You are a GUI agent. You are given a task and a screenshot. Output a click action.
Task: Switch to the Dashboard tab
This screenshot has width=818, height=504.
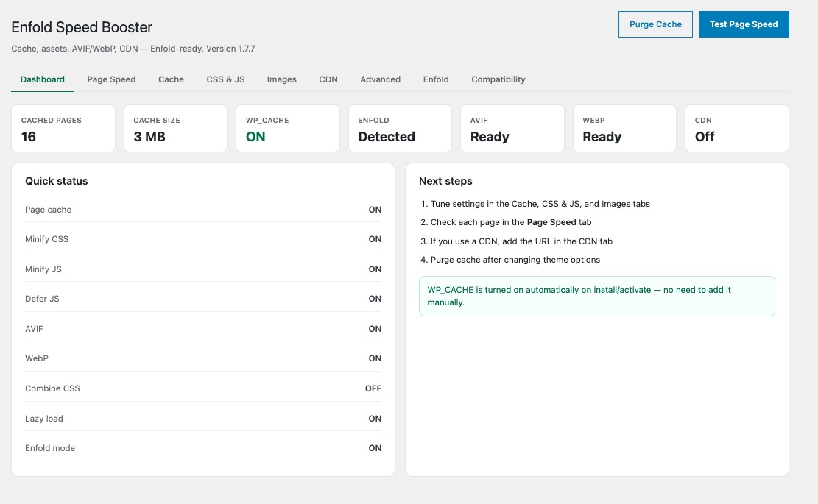43,79
